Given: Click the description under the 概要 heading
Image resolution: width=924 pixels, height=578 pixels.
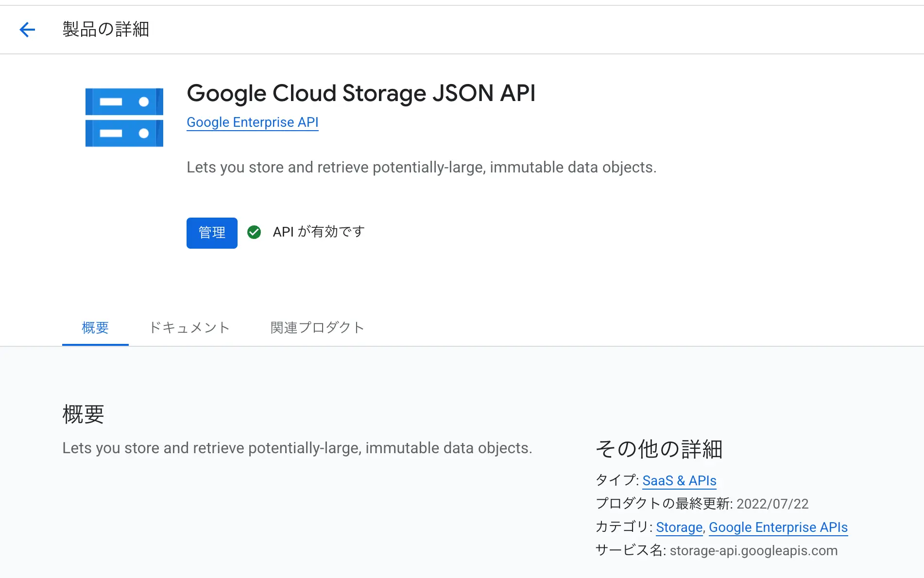Looking at the screenshot, I should tap(297, 448).
